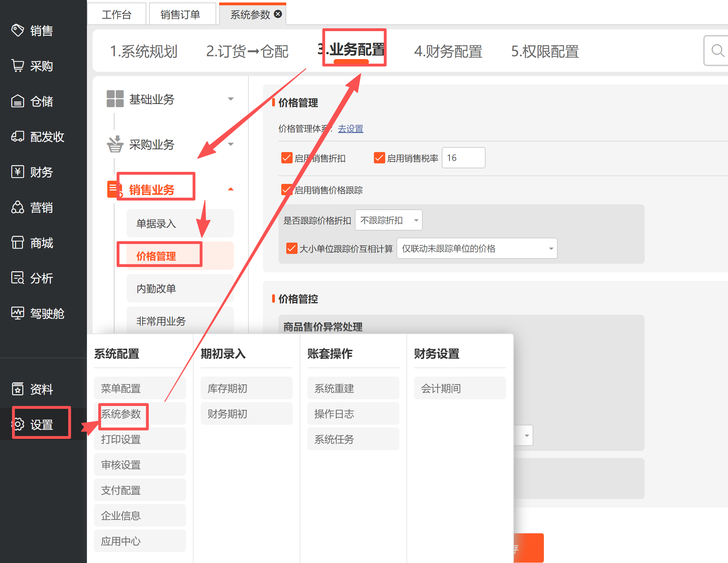The image size is (728, 563).
Task: Toggle the 大小单位跟踪价互相计算 checkbox
Action: point(292,248)
